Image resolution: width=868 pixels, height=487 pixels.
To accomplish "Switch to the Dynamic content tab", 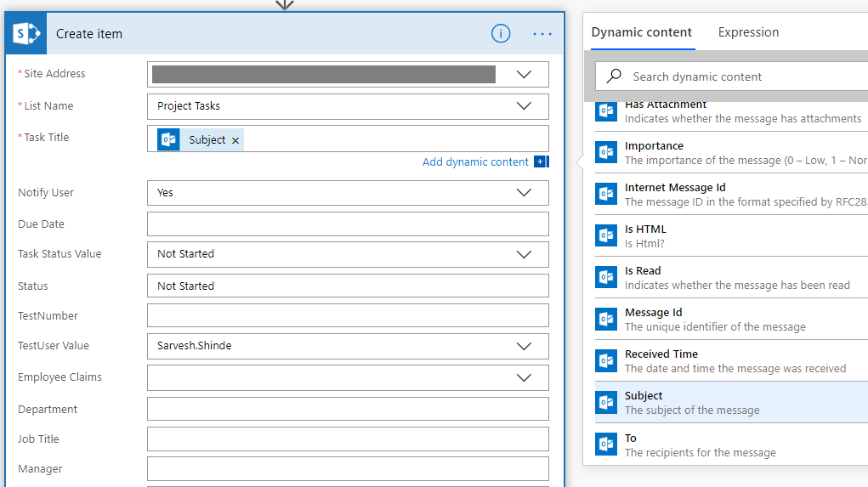I will pos(642,32).
